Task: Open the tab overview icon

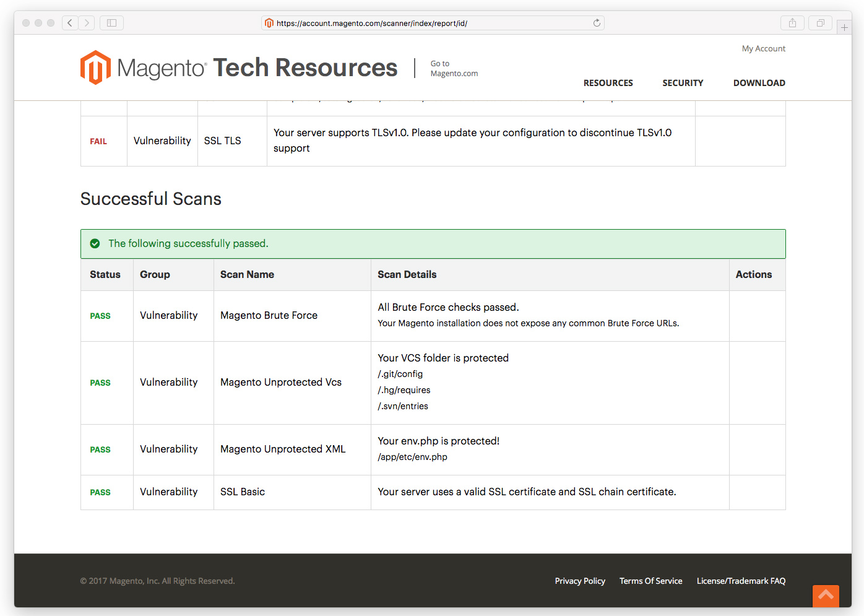Action: point(820,22)
